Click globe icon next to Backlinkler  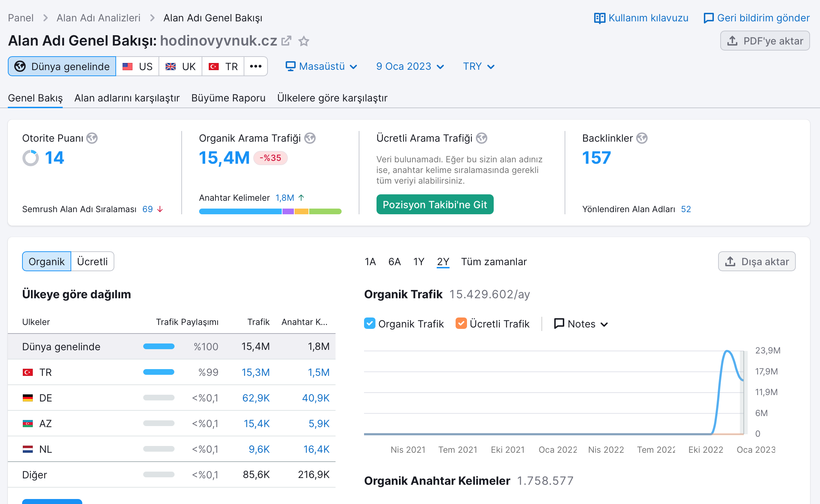(x=642, y=138)
